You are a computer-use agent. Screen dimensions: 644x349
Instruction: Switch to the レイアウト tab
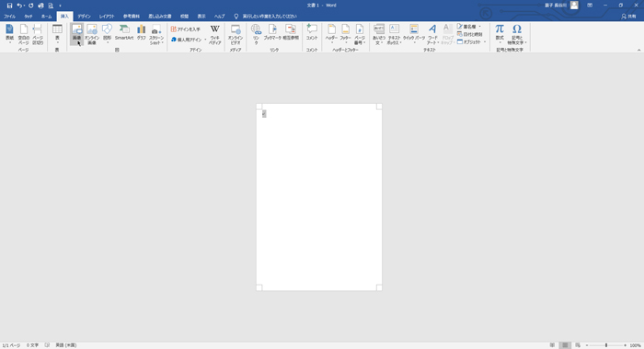pyautogui.click(x=107, y=17)
